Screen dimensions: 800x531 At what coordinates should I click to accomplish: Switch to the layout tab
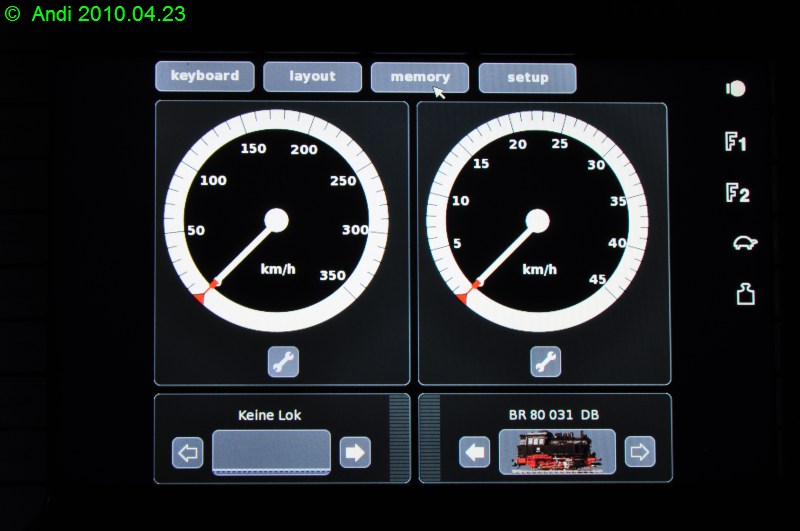(312, 77)
